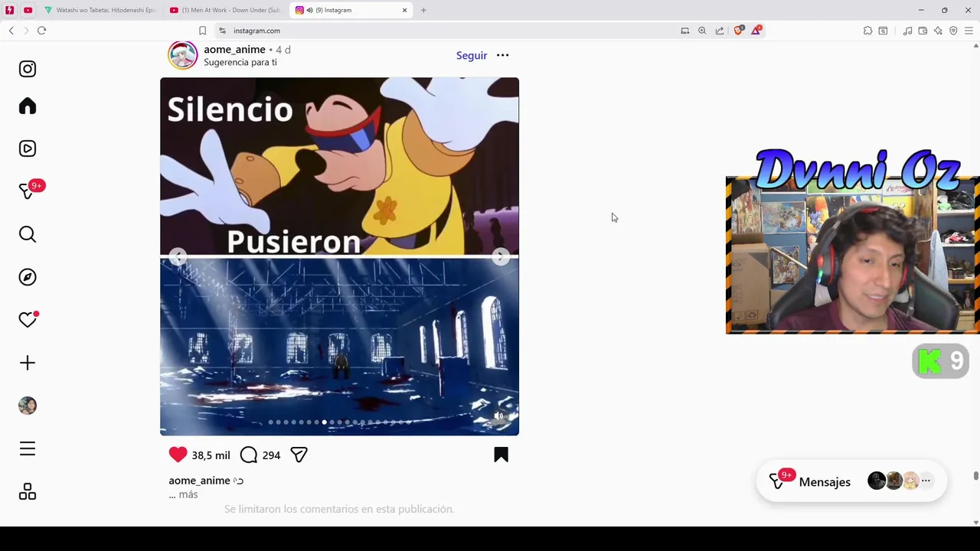
Task: Switch to Men At Work YouTube tab
Action: click(226, 10)
